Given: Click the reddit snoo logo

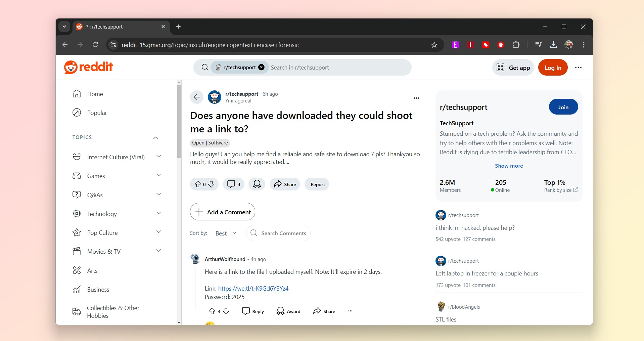Looking at the screenshot, I should (x=70, y=67).
